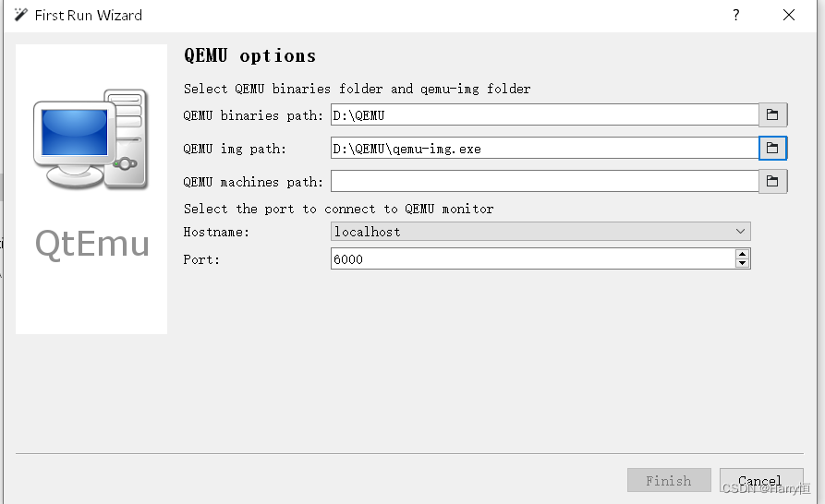Click the 'Hostname:' label
Image resolution: width=825 pixels, height=504 pixels.
(216, 232)
